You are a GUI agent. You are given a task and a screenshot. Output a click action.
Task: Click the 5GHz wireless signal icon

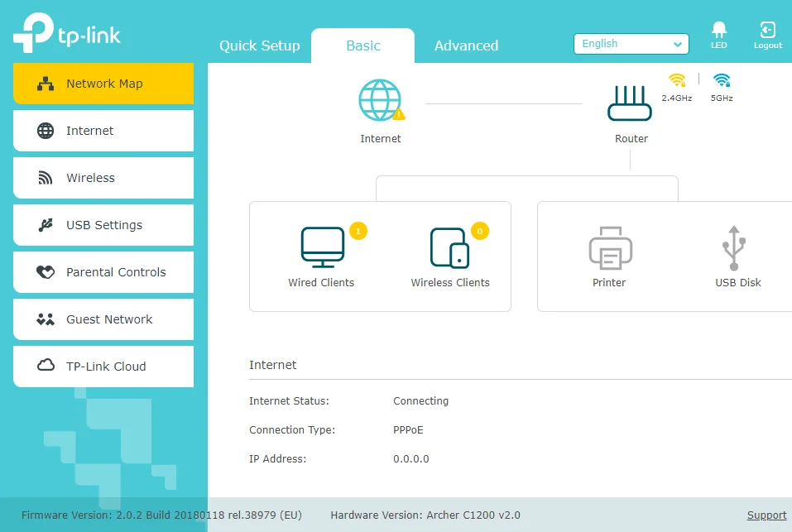coord(722,80)
